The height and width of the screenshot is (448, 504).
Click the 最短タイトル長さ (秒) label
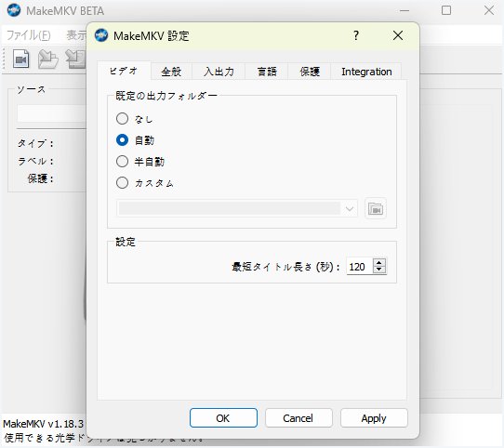click(x=285, y=267)
